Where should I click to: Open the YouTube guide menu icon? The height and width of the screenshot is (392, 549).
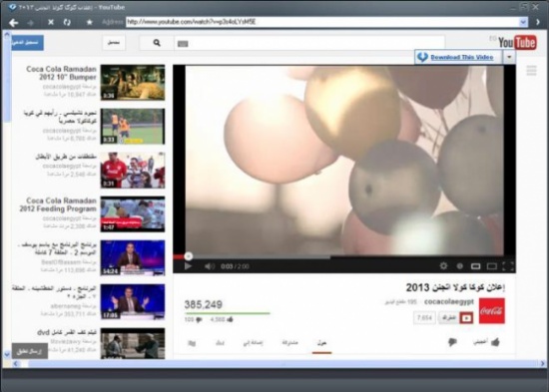(531, 71)
